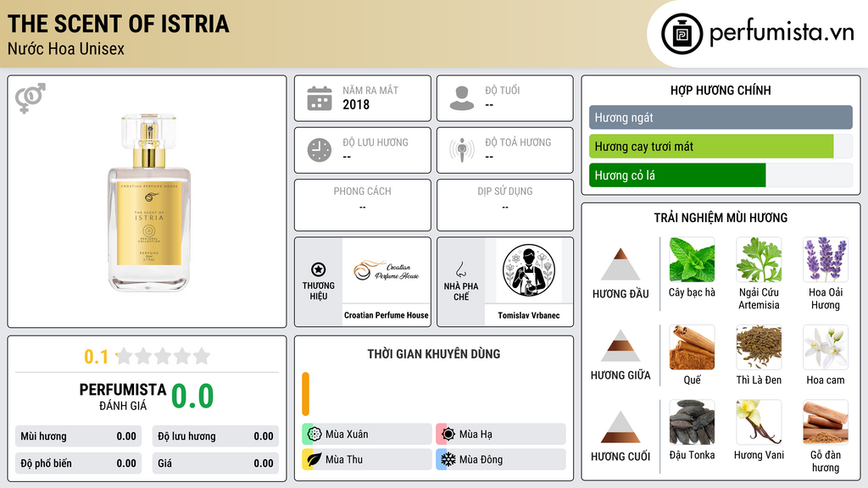Open the Croatian Perfume House name link

[386, 315]
